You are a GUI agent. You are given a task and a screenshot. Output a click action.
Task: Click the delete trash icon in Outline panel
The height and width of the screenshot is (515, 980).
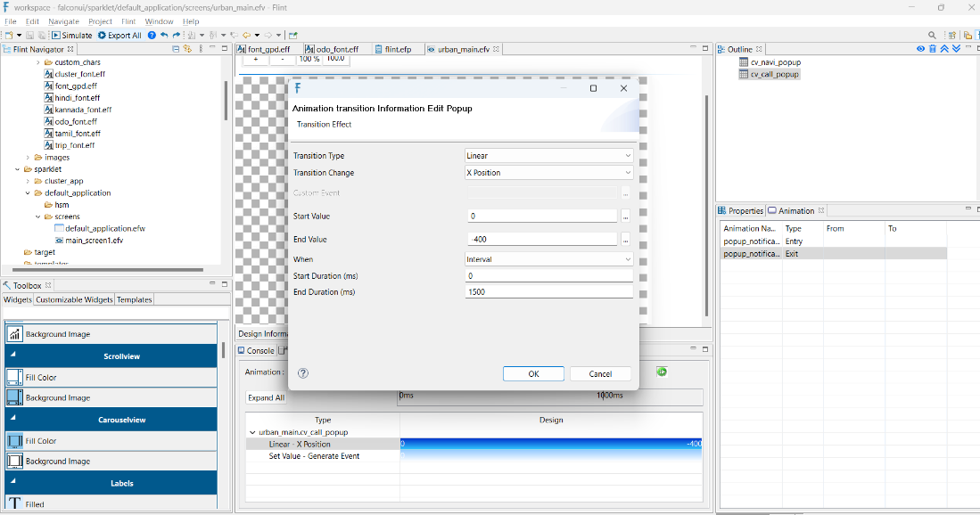click(933, 48)
